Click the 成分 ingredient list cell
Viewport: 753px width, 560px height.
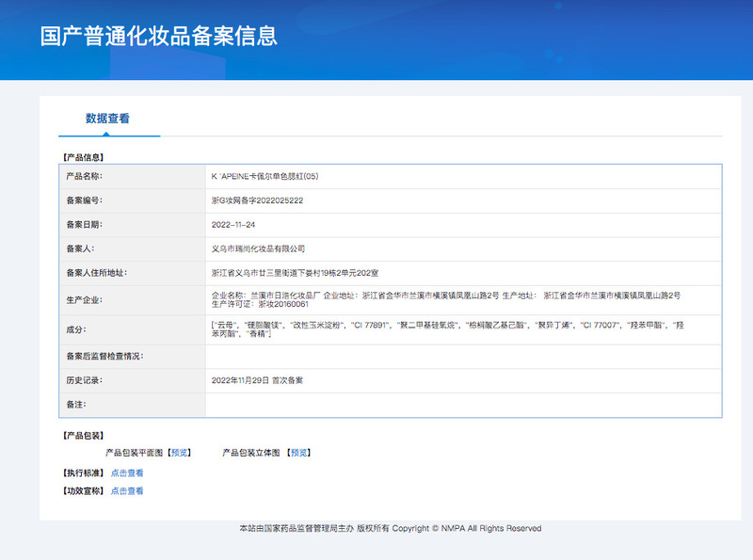point(447,328)
